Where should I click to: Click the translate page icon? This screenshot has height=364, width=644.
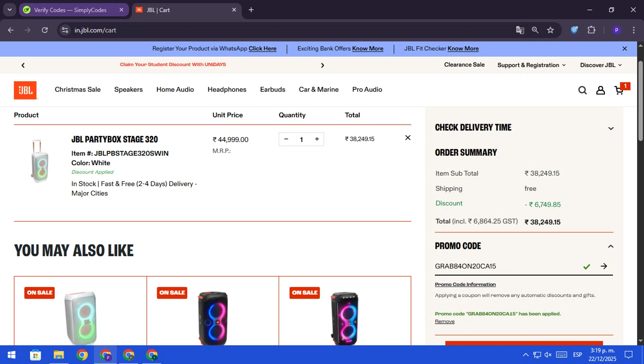coord(520,30)
